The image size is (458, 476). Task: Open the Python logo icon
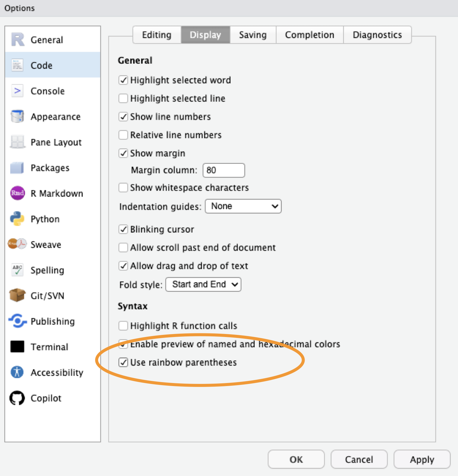click(17, 219)
